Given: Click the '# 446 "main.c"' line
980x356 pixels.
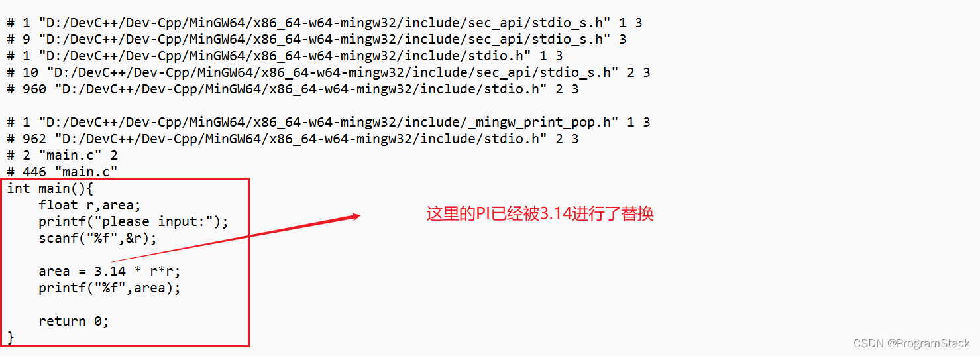Looking at the screenshot, I should point(62,172).
